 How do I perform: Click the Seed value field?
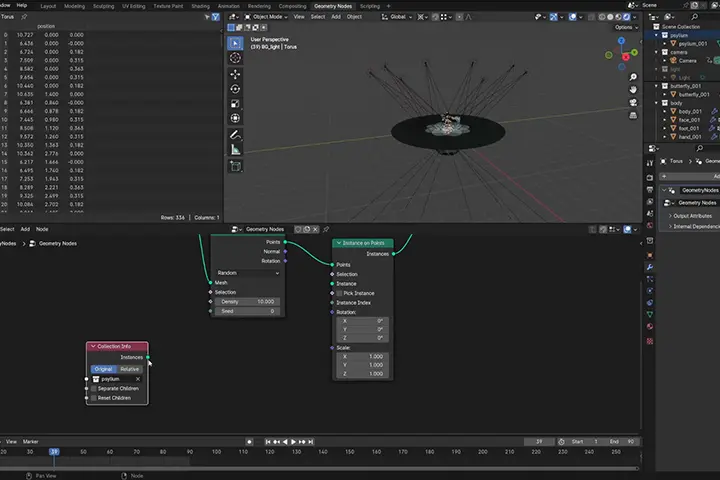point(248,311)
